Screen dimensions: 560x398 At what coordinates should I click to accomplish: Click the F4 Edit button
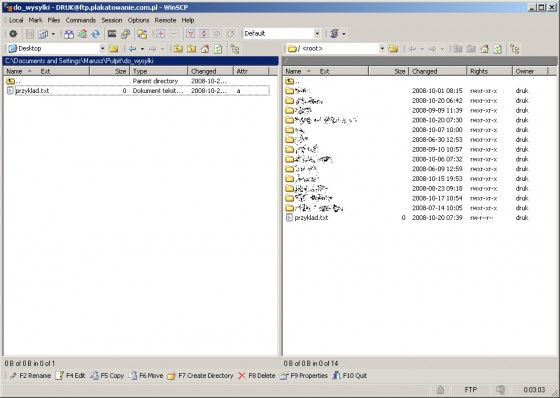tap(71, 375)
